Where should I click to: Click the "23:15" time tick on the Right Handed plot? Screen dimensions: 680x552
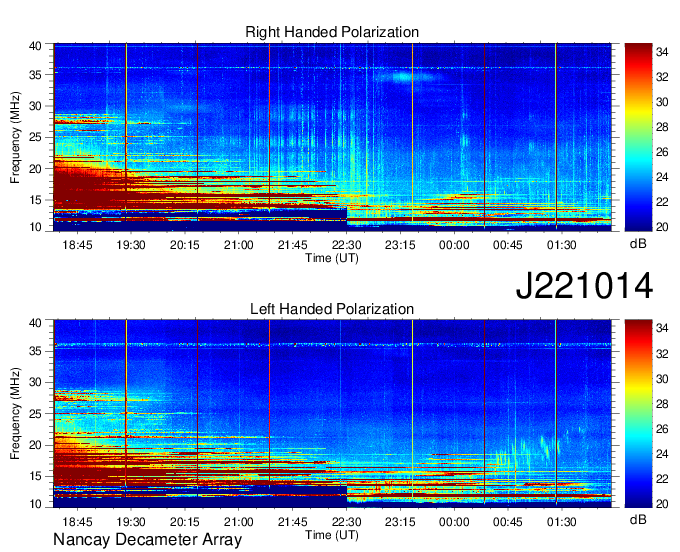[x=400, y=245]
